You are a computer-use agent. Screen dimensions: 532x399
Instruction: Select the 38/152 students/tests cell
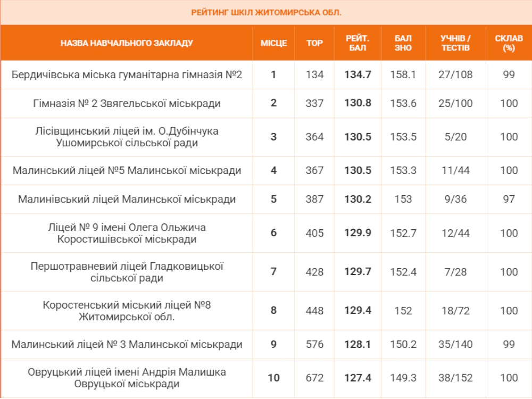pos(455,378)
